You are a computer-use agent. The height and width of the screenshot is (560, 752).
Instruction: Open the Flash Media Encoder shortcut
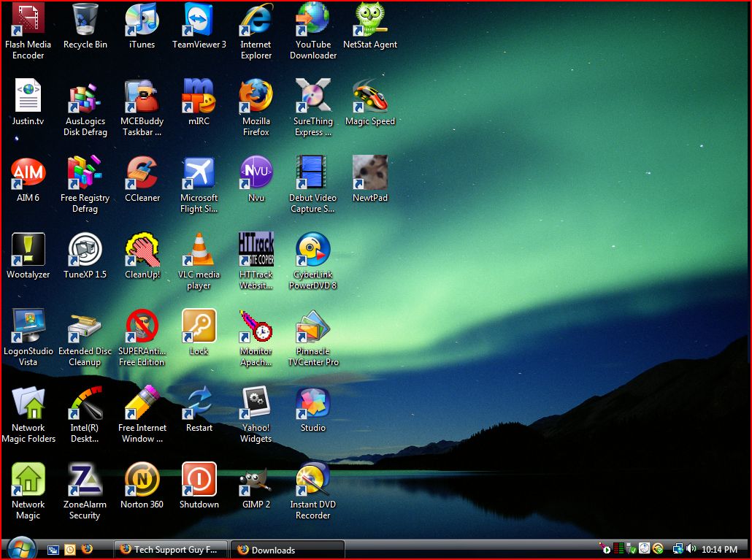28,19
